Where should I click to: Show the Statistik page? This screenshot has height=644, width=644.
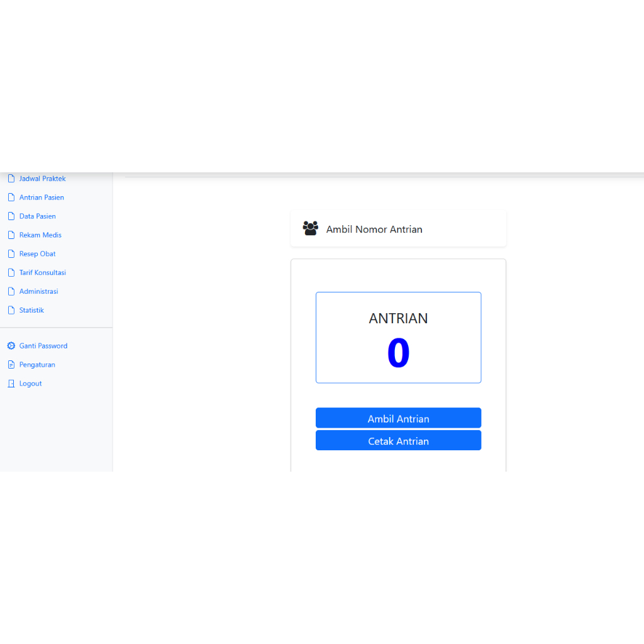(x=31, y=310)
